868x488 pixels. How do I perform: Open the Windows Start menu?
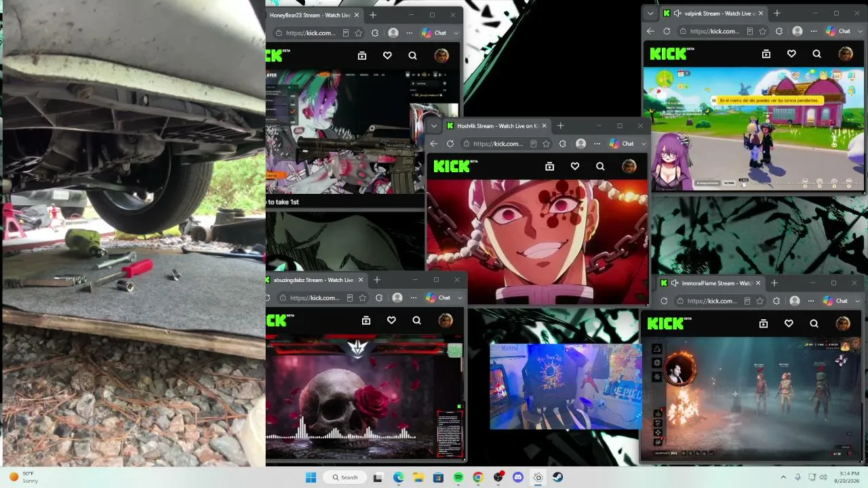coord(311,477)
